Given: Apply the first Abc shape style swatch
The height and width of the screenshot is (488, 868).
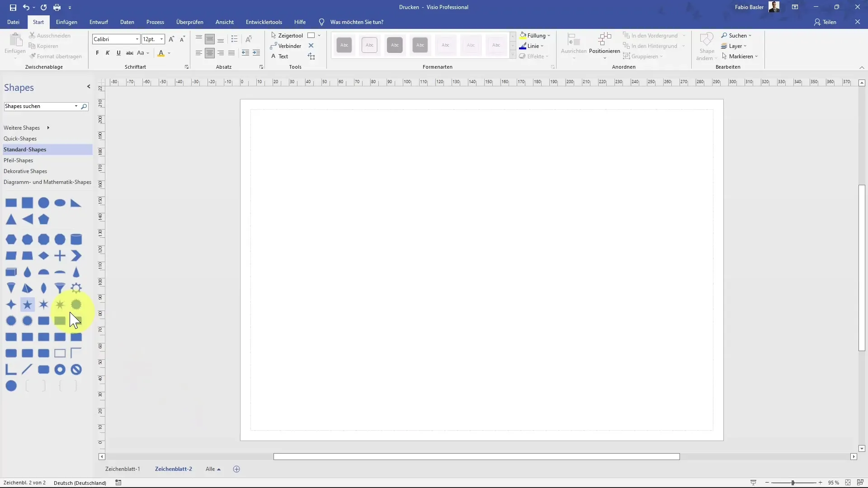Looking at the screenshot, I should click(344, 45).
